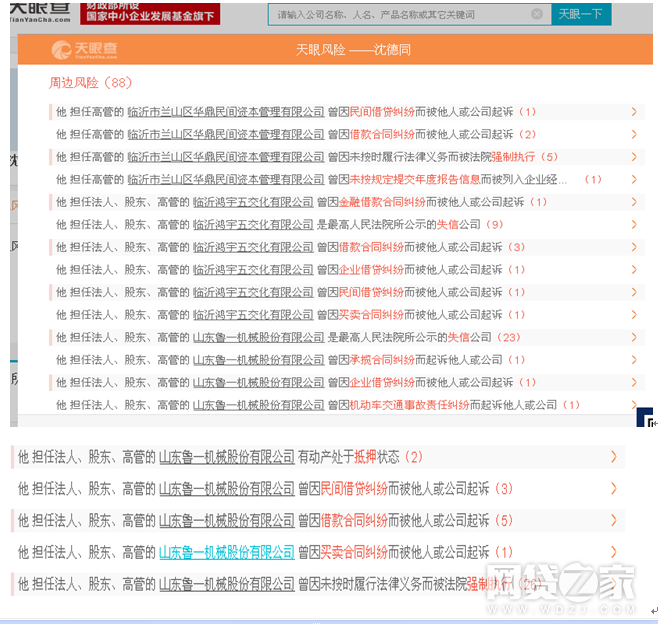This screenshot has height=624, width=658.
Task: Expand 华鼎民间资本 借款合同纠纷 (2) row chevron
Action: point(634,134)
